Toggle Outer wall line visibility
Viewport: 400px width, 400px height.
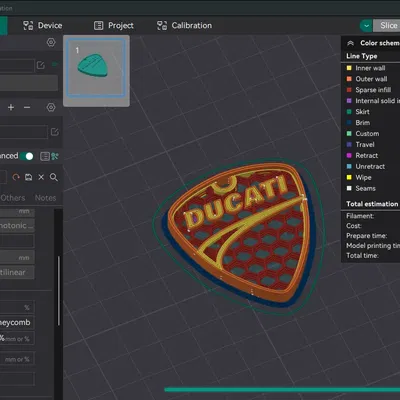pos(371,79)
